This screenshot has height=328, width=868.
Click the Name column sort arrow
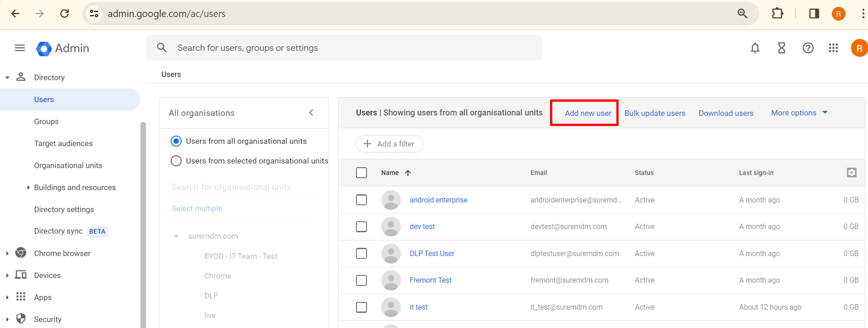[x=408, y=173]
